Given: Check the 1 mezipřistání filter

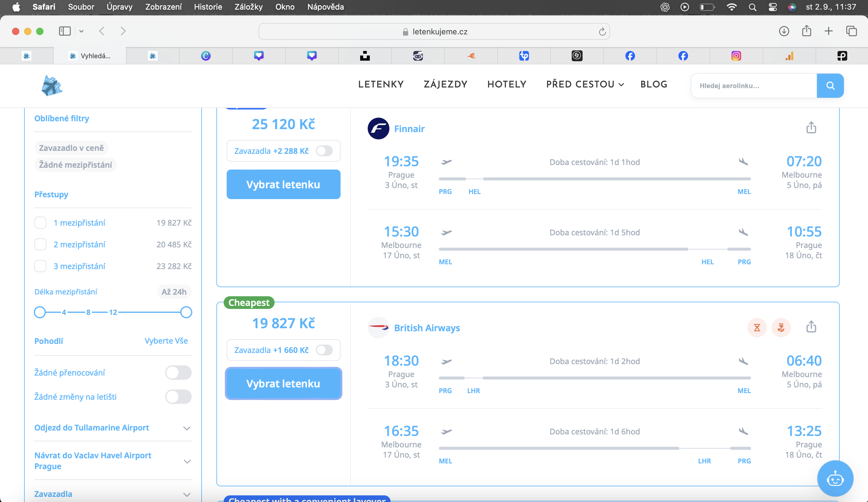Looking at the screenshot, I should (40, 223).
